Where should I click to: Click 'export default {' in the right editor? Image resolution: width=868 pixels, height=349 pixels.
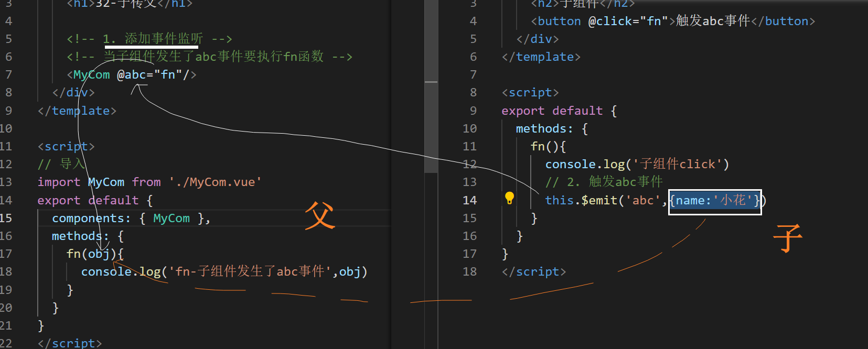coord(559,111)
